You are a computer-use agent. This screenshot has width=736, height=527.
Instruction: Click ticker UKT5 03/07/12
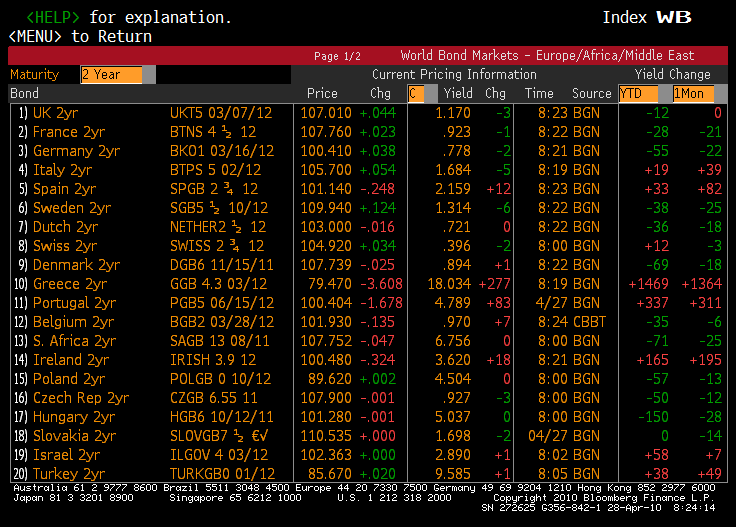pos(221,113)
